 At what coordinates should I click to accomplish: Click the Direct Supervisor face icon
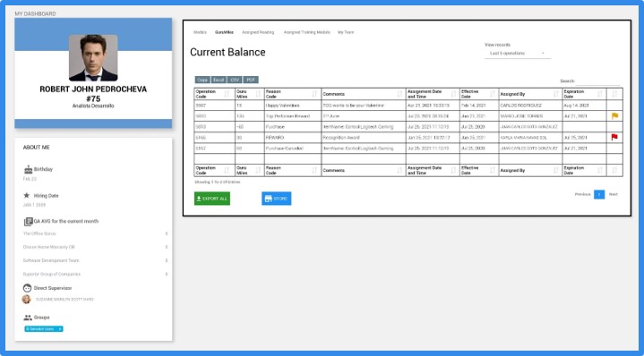pyautogui.click(x=28, y=288)
